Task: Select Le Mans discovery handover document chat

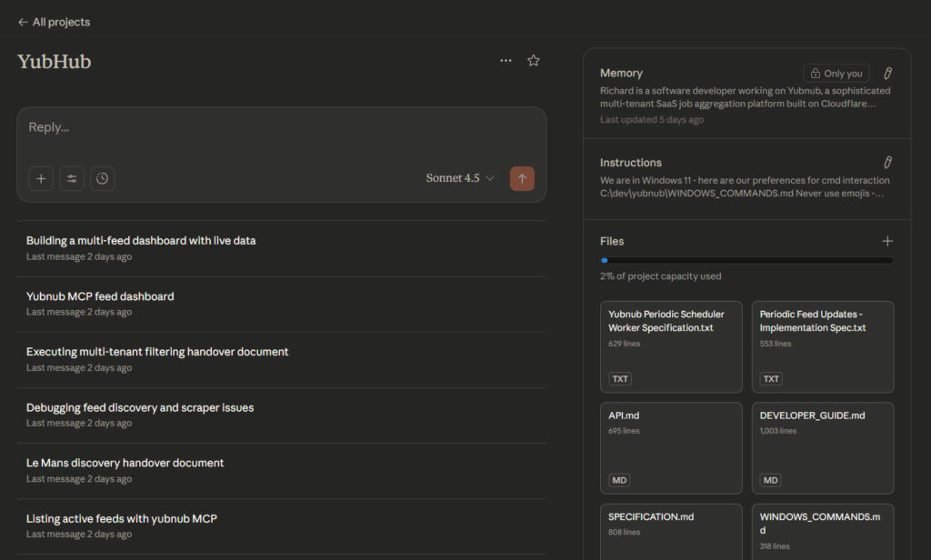Action: click(x=125, y=463)
